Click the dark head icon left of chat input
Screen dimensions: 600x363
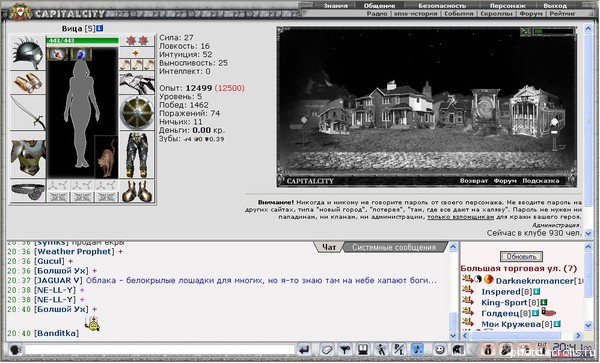(15, 350)
